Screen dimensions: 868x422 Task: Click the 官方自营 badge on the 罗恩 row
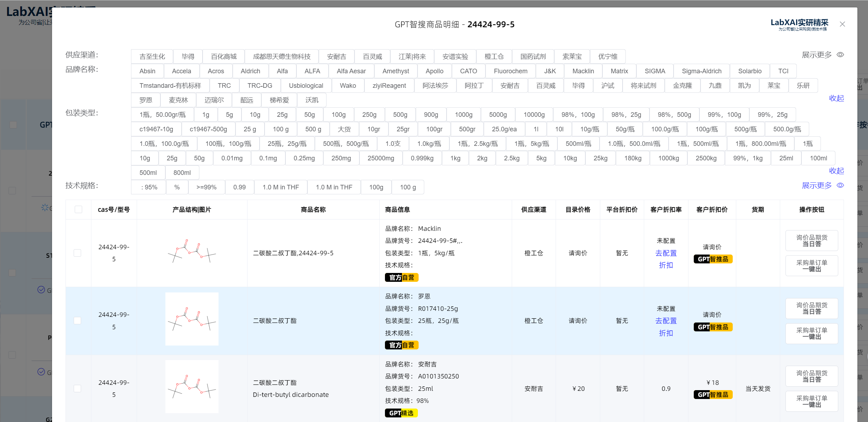click(x=401, y=345)
